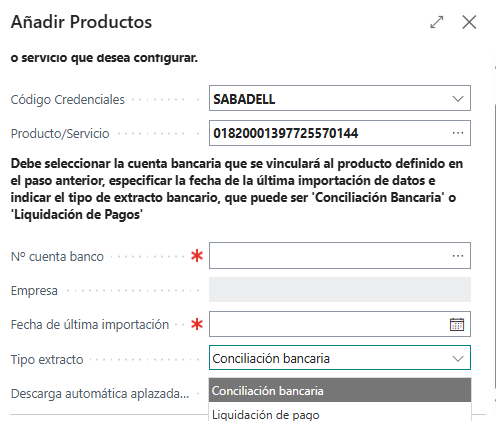Click the greyed-out Empresa field
Image resolution: width=496 pixels, height=421 pixels.
pos(340,290)
